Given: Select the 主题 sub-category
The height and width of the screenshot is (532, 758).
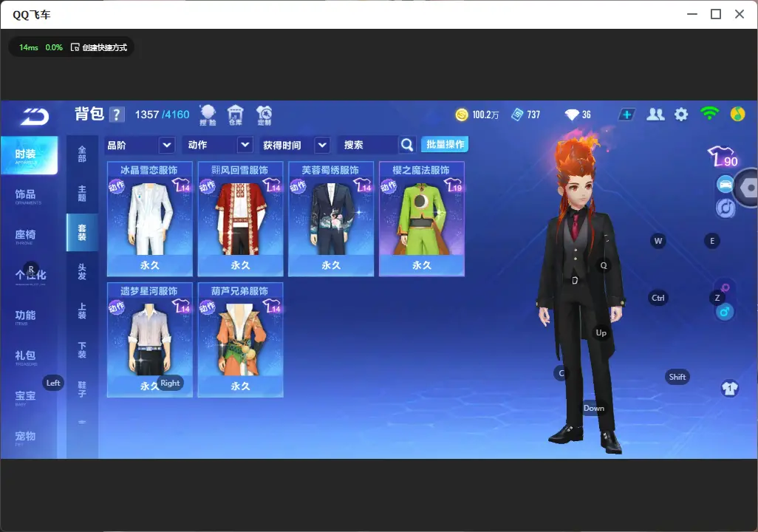Looking at the screenshot, I should (82, 193).
